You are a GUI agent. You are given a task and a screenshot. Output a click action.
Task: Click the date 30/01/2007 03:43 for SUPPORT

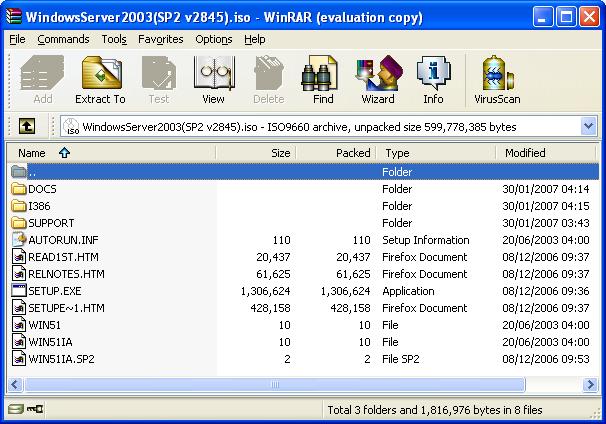[x=546, y=223]
